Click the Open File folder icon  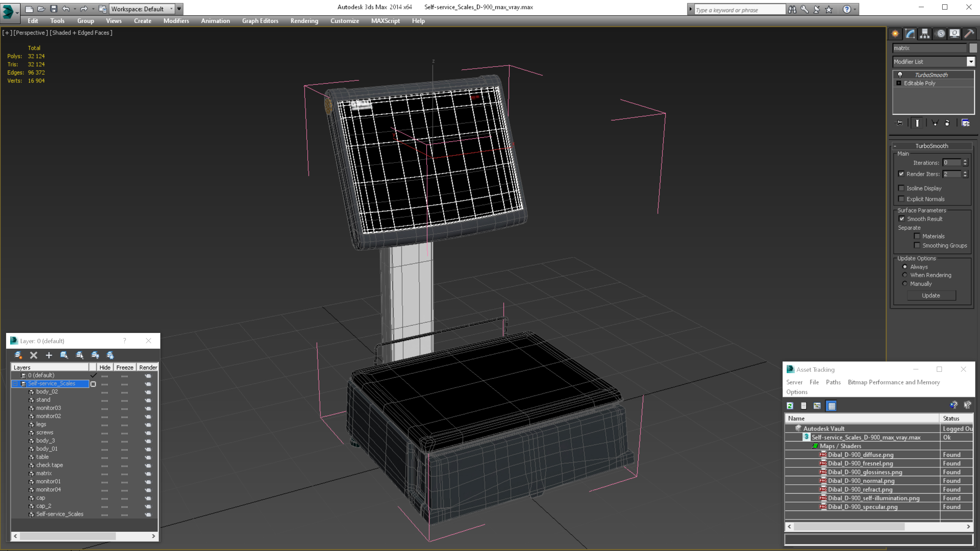tap(41, 9)
